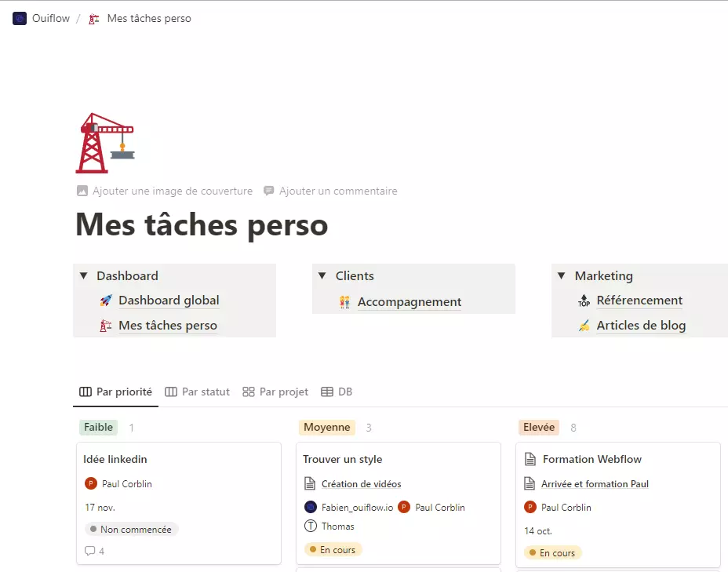Click the count 3 beside Moyenne

click(x=369, y=428)
